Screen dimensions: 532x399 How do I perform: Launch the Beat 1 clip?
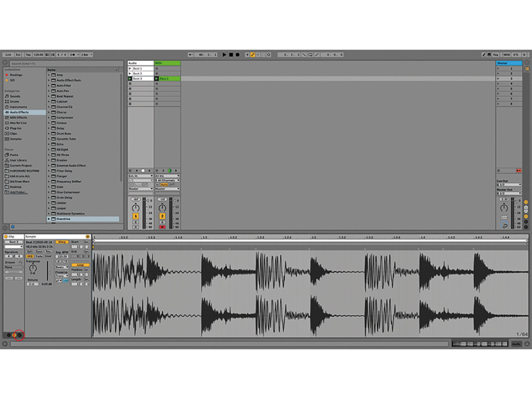[131, 68]
